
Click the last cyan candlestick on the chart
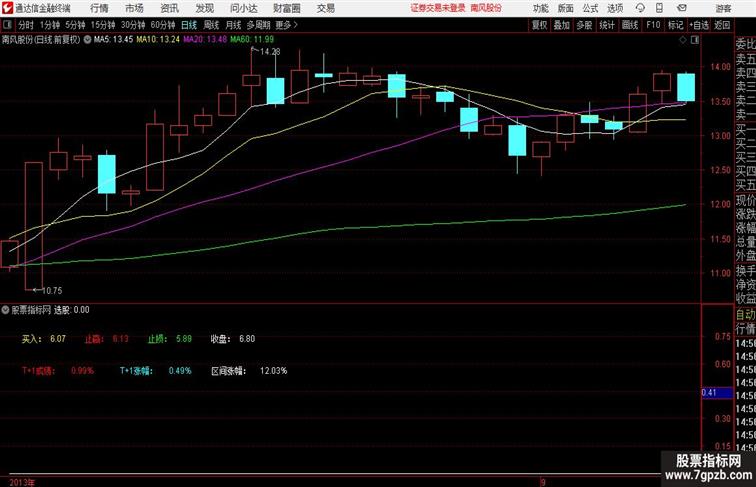686,87
